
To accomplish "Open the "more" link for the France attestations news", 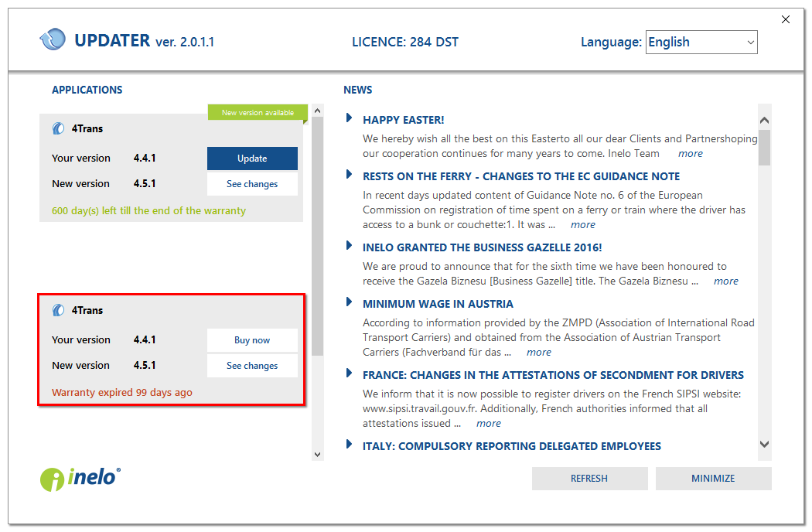I will pyautogui.click(x=488, y=423).
